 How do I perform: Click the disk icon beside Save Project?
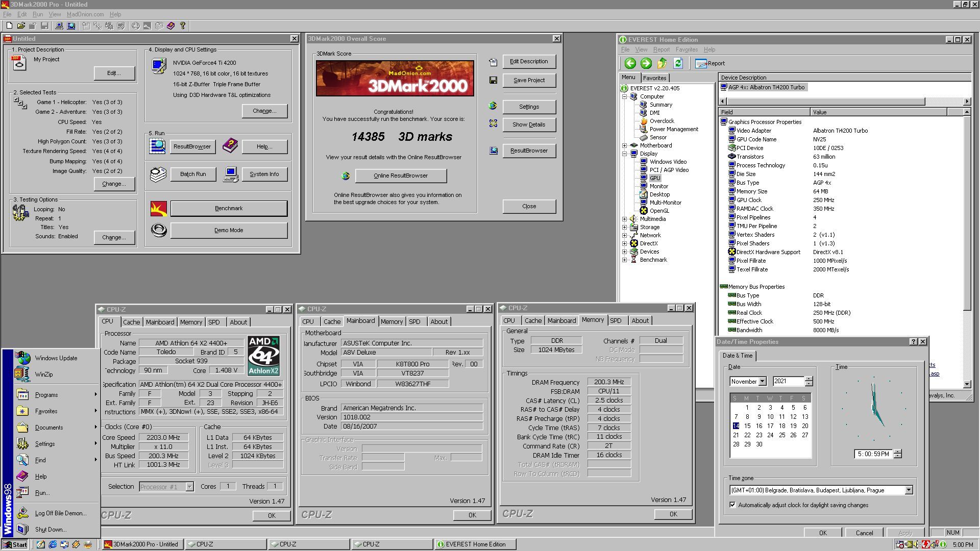[x=493, y=80]
